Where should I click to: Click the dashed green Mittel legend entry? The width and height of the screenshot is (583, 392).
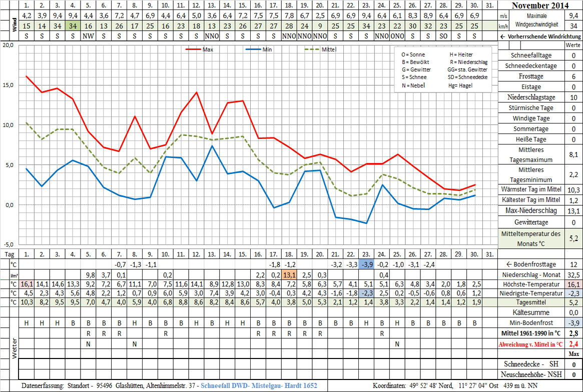[x=320, y=50]
